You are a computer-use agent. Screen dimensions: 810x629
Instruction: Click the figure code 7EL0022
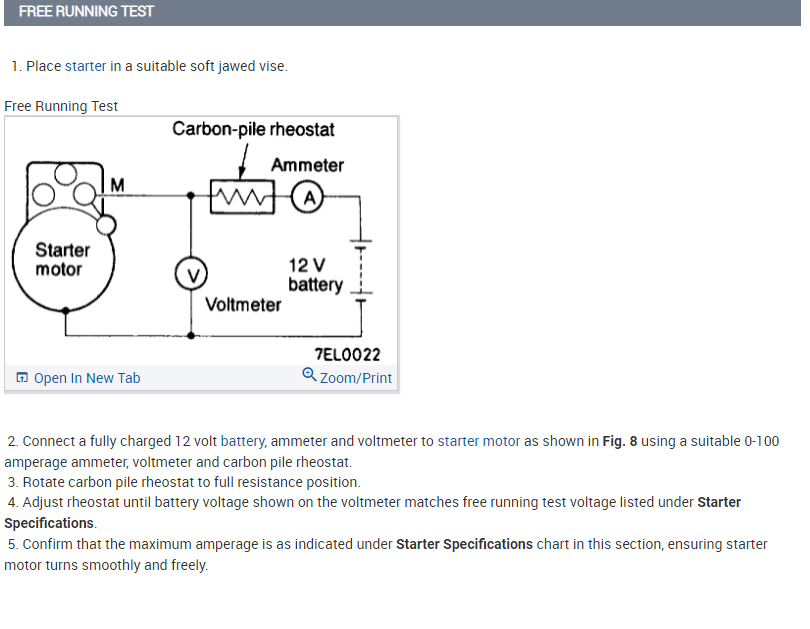coord(347,355)
